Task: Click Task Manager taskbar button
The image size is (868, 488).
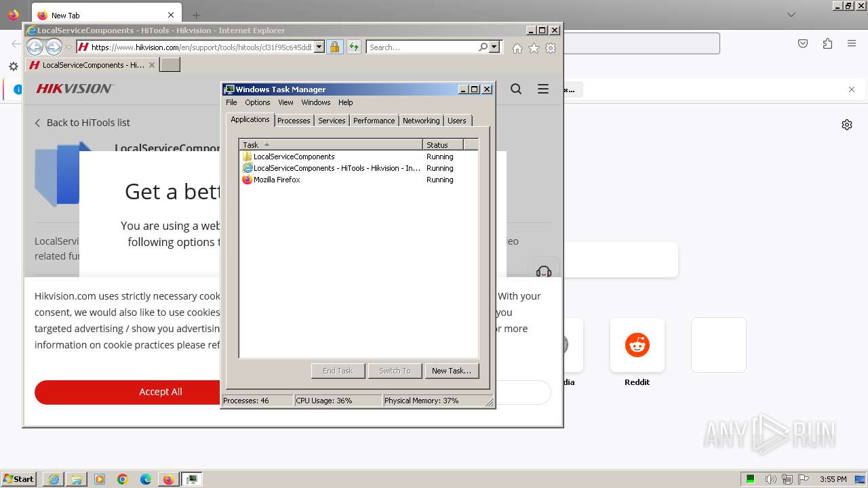Action: 192,479
